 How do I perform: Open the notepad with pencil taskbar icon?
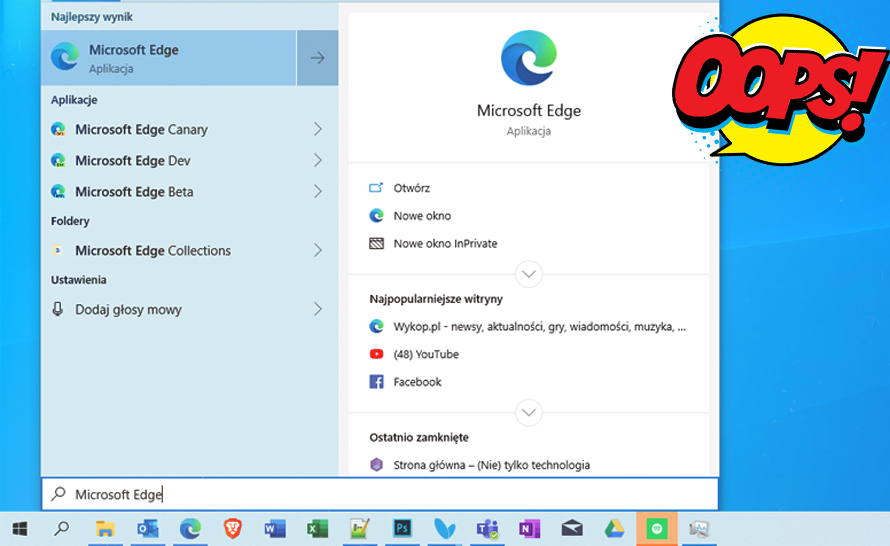click(x=360, y=529)
